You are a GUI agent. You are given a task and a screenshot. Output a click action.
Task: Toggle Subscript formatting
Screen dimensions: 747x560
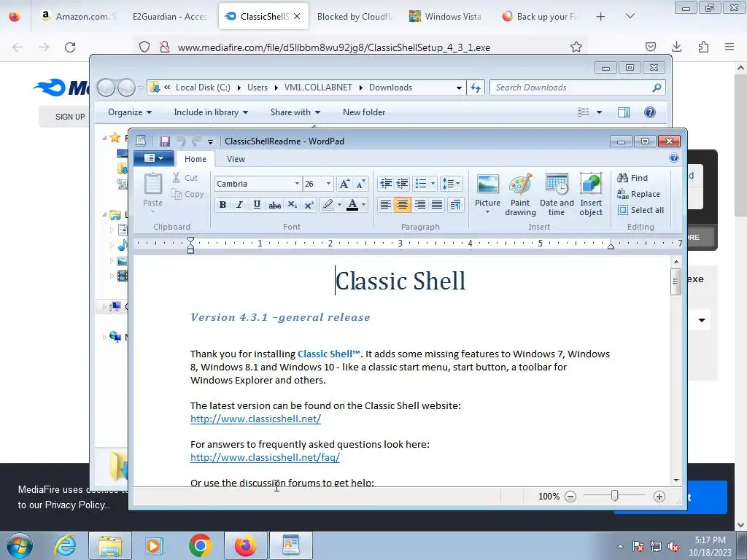point(292,205)
